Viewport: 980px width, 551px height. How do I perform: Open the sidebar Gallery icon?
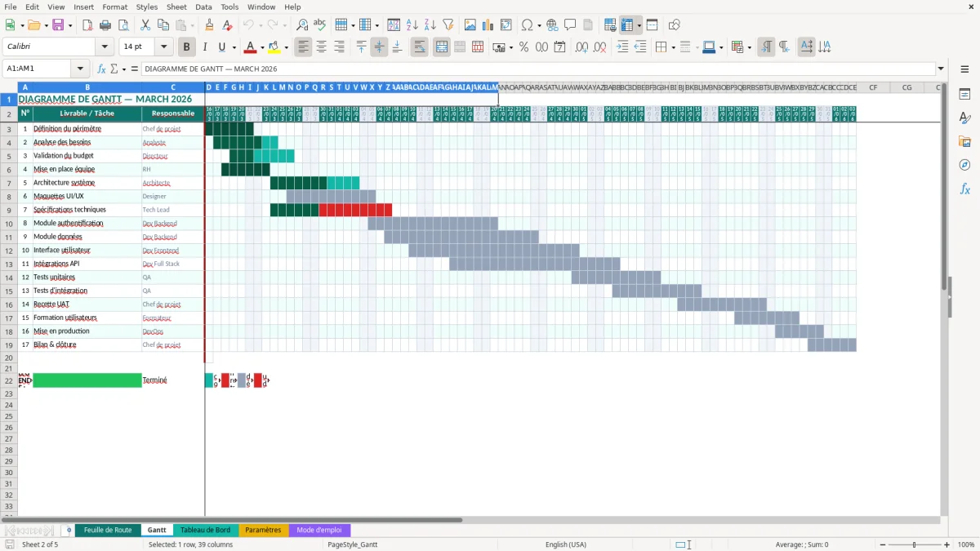point(964,141)
